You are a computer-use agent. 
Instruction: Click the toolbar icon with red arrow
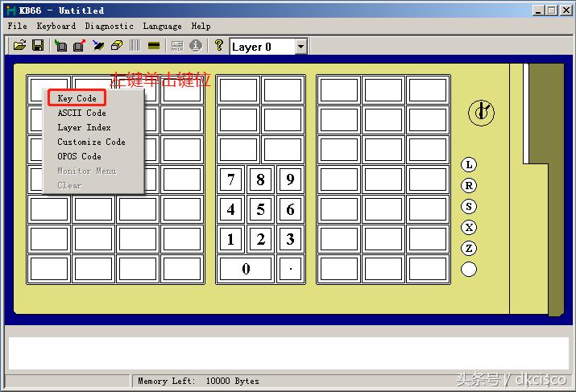pyautogui.click(x=79, y=47)
